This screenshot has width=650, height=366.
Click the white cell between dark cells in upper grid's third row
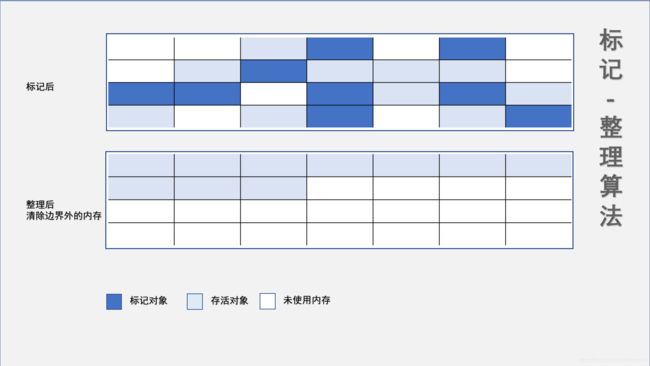(274, 94)
